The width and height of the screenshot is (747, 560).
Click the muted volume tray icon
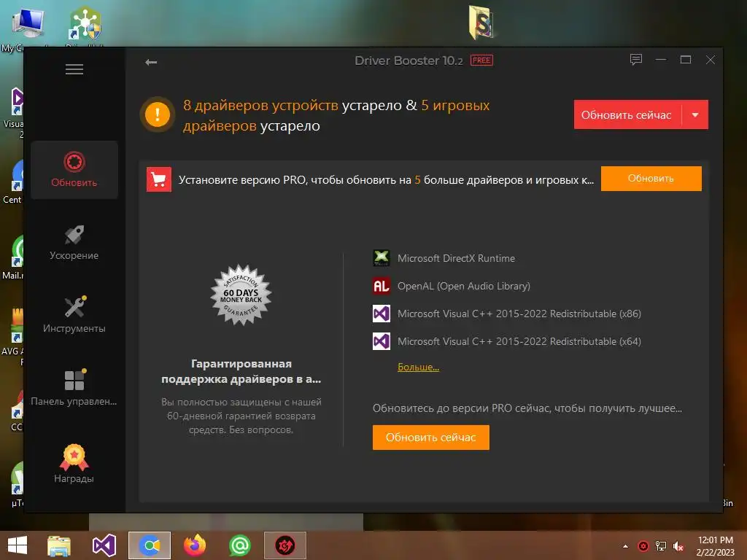coord(678,546)
